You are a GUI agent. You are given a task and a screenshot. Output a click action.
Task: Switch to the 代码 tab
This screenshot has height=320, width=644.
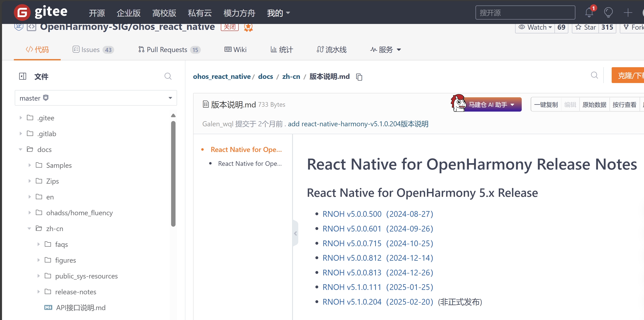(x=37, y=50)
